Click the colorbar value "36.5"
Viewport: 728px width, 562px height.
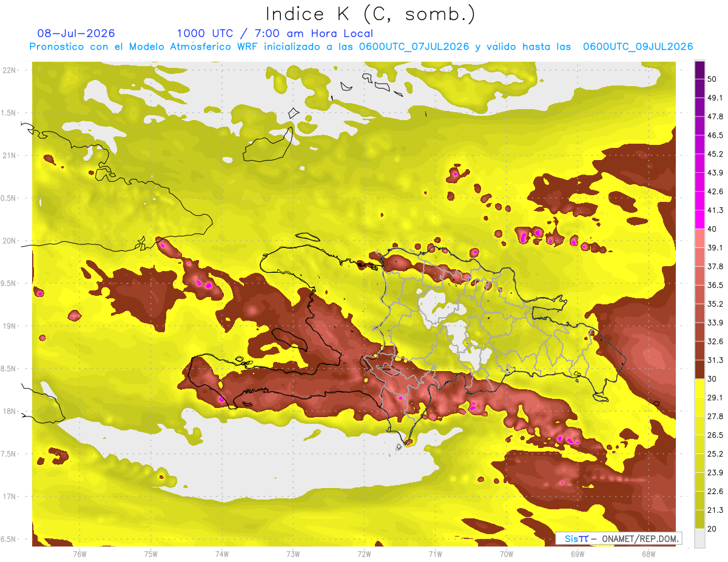click(715, 286)
